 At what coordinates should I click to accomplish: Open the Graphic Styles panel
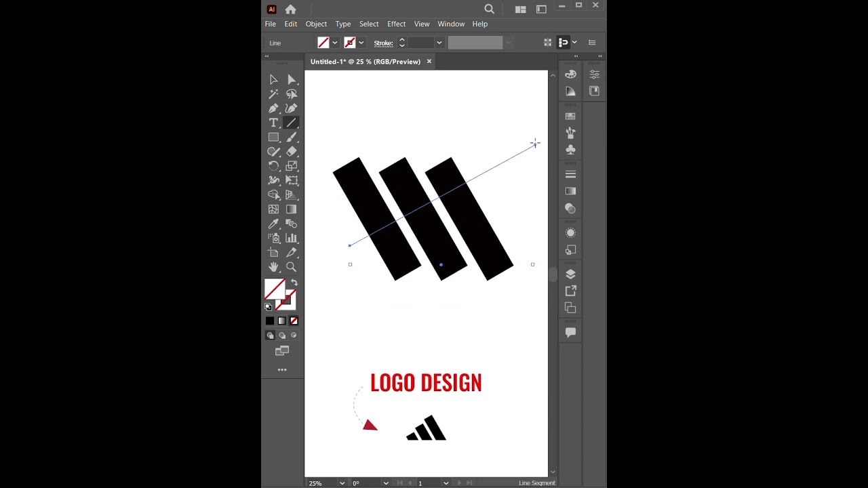(x=570, y=249)
